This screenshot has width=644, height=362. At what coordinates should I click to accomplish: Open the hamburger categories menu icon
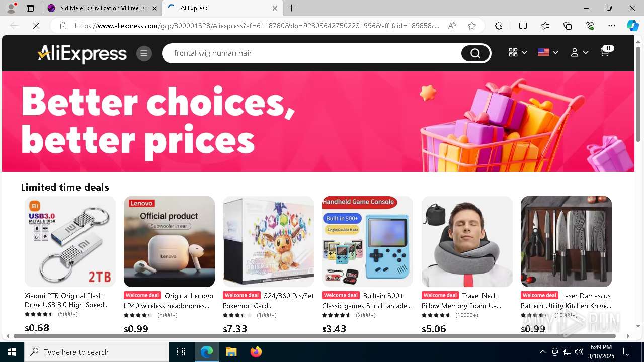144,53
